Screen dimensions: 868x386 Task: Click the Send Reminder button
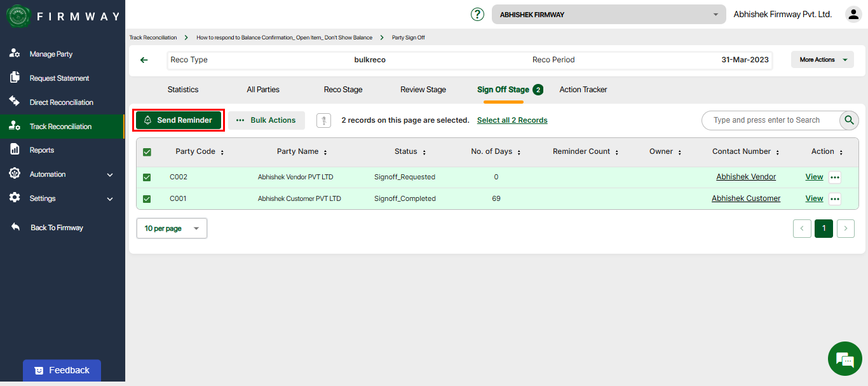pyautogui.click(x=179, y=120)
